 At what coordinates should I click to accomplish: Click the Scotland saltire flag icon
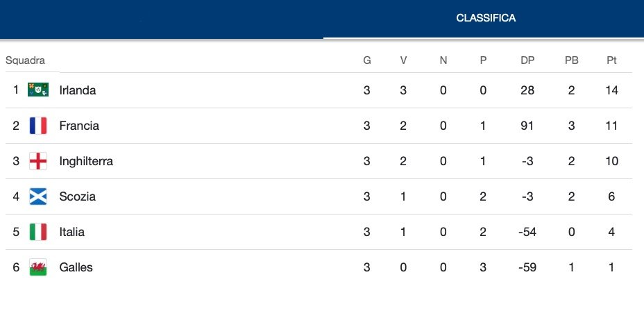[x=38, y=196]
